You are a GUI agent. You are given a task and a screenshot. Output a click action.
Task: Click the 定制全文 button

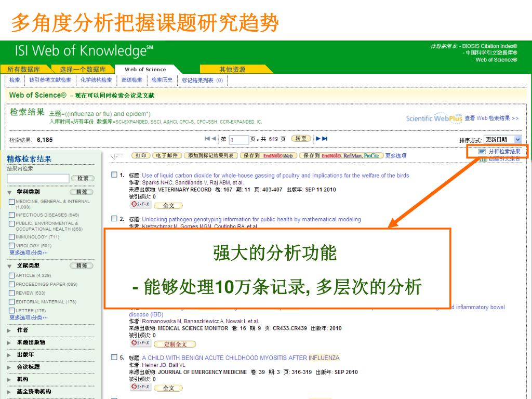tap(175, 344)
